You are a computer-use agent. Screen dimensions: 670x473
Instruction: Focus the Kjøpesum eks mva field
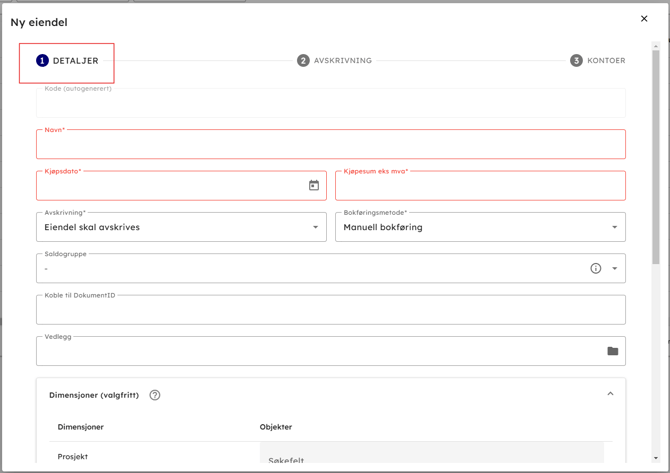(x=480, y=186)
